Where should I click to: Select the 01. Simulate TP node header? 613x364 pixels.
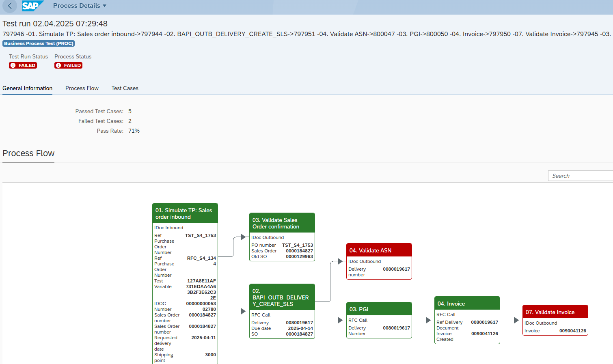coord(185,213)
